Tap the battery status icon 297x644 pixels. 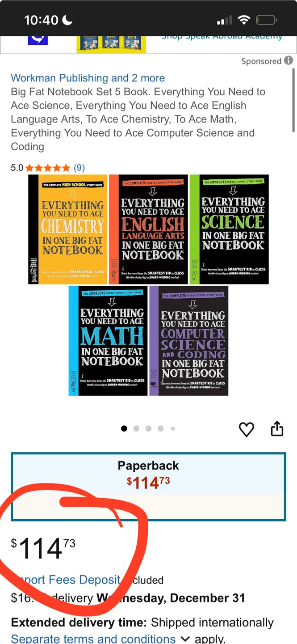click(267, 20)
